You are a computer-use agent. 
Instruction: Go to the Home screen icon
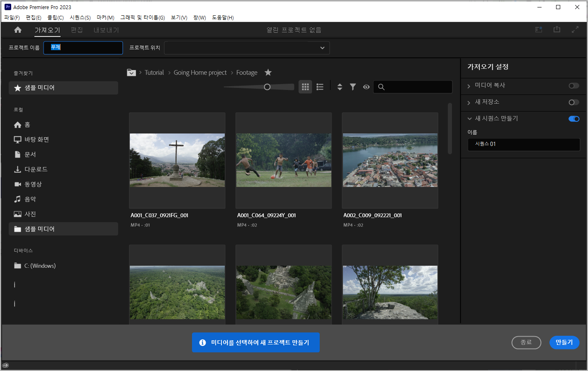coord(18,30)
